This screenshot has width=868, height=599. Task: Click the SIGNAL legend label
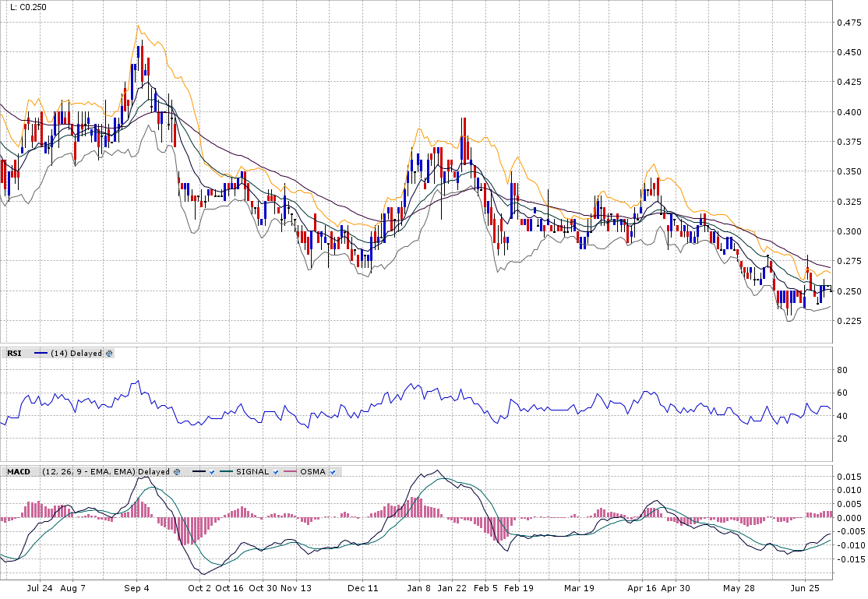click(251, 472)
